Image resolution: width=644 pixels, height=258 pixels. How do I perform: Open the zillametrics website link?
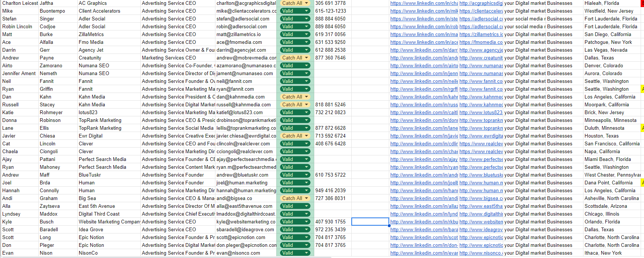click(x=481, y=34)
